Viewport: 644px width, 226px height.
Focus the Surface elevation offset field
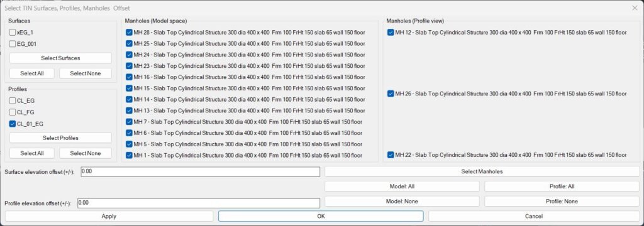(x=201, y=172)
